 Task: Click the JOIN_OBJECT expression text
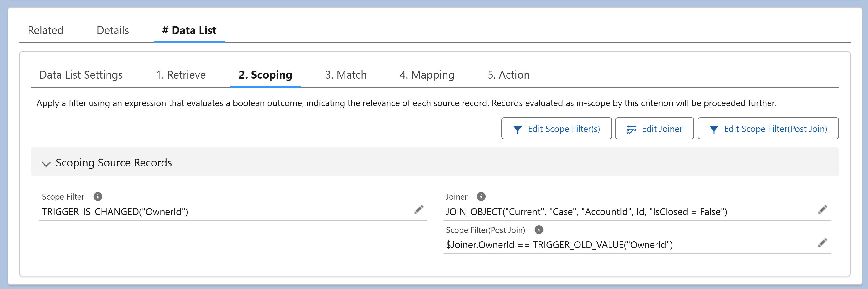(586, 212)
